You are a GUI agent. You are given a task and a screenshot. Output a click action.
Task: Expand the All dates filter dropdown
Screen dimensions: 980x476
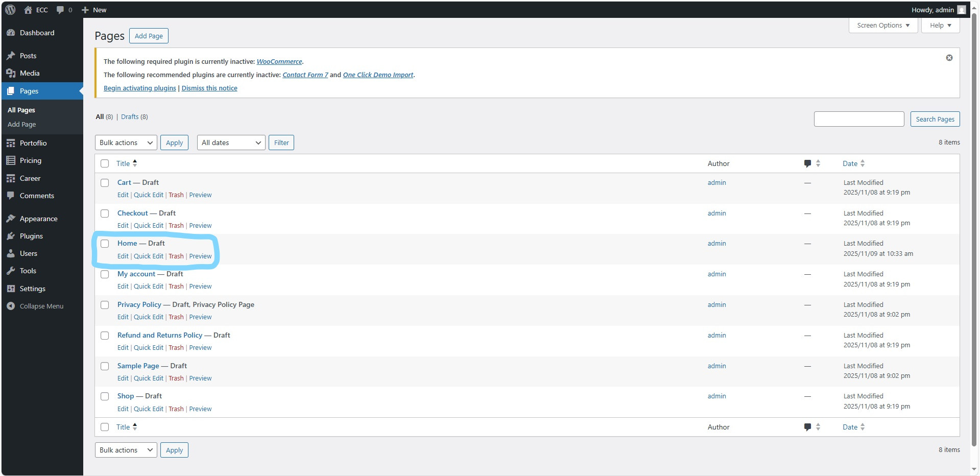point(231,142)
